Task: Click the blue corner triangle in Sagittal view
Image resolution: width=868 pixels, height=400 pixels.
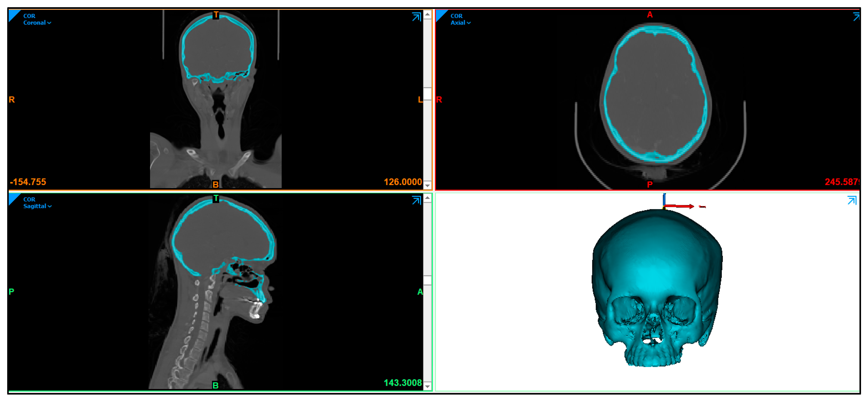Action: click(13, 197)
